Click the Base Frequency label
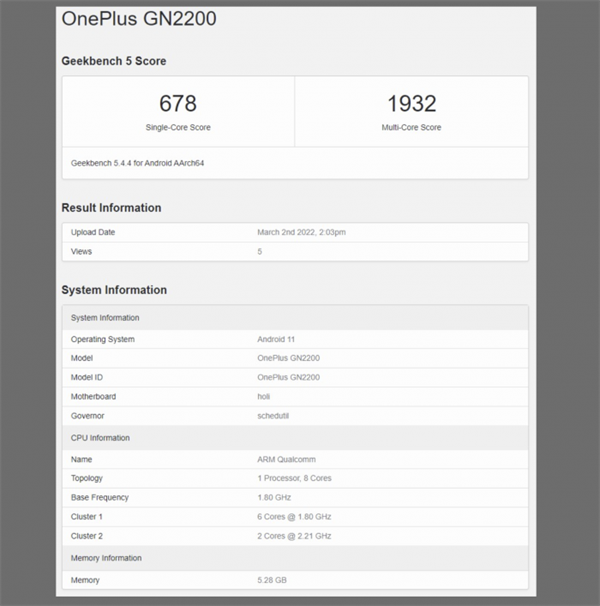600x606 pixels. [99, 497]
